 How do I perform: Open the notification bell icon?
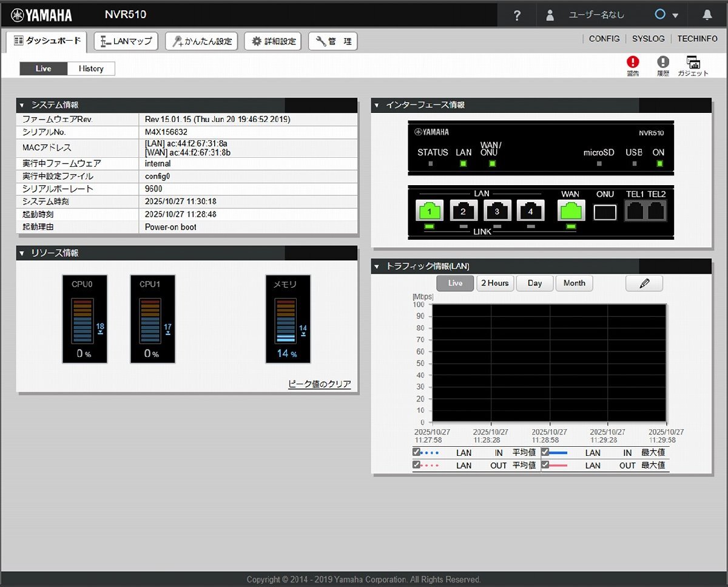click(707, 15)
